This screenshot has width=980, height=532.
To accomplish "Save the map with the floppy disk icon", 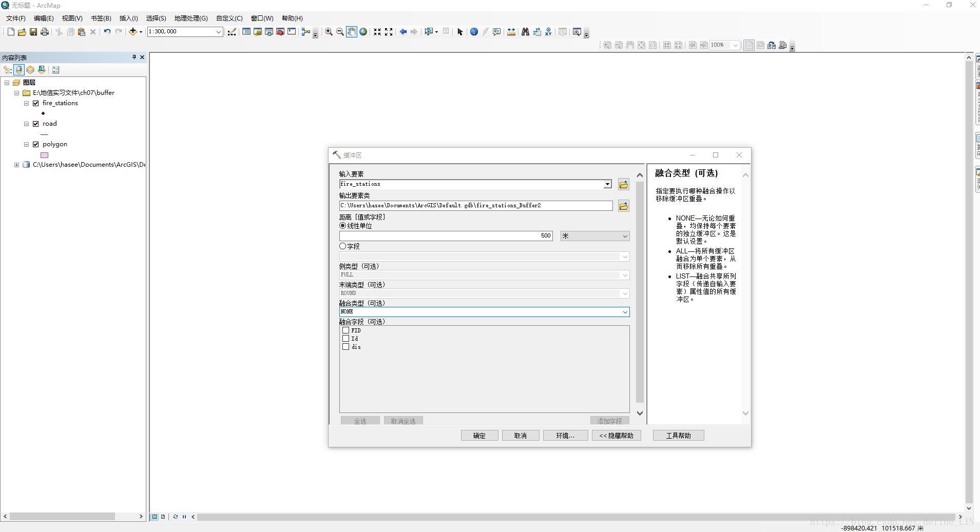I will point(33,32).
